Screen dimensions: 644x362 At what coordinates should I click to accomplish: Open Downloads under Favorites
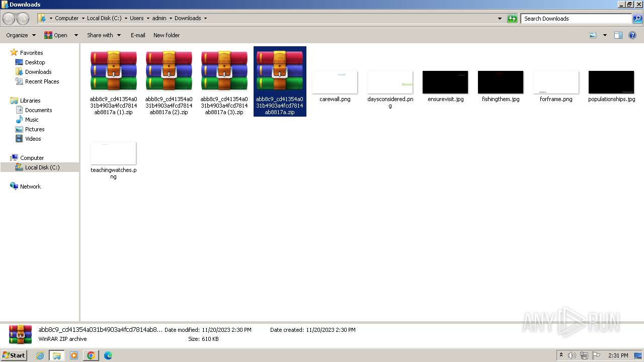coord(38,72)
